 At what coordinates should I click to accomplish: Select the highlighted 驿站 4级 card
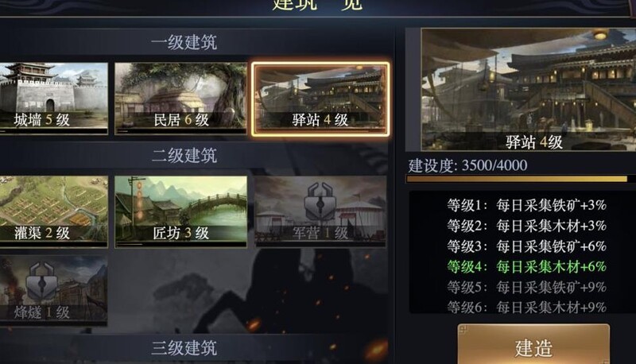(320, 99)
